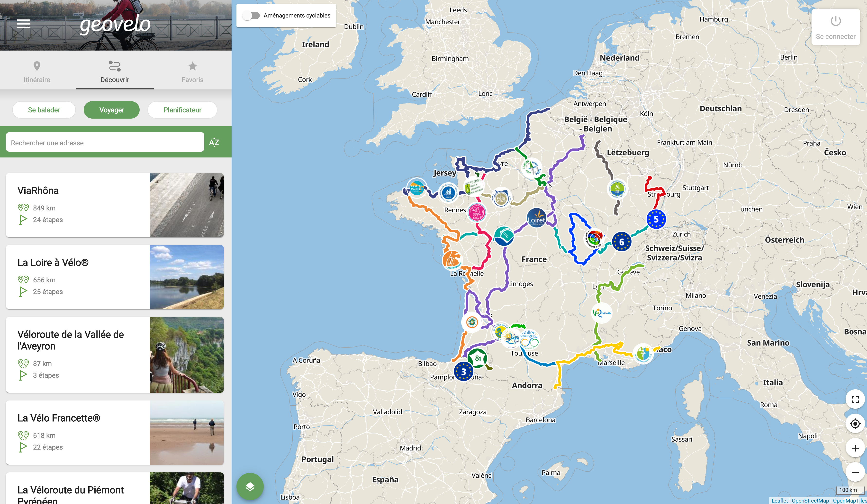Enter fullscreen map mode
Screen dimensions: 867x504
(855, 399)
